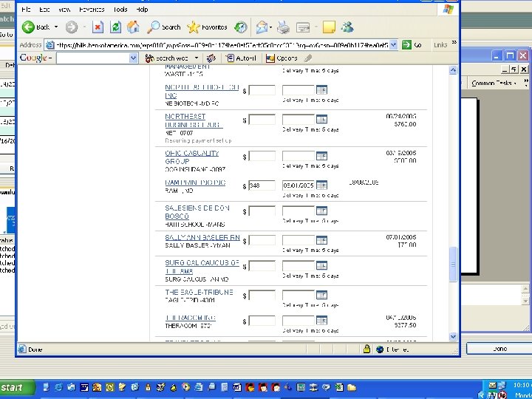Open calendar for RAM Printing date 05/01/2005
This screenshot has height=399, width=532.
point(321,185)
